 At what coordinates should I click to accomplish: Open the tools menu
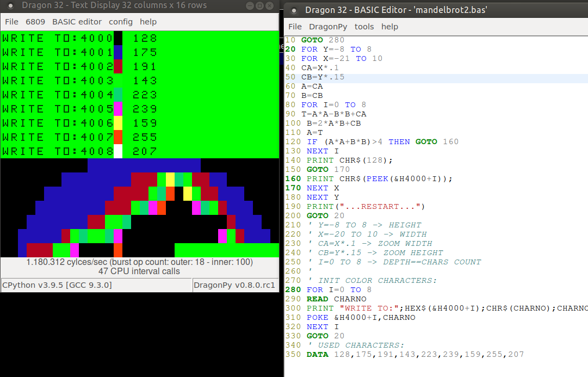[364, 27]
